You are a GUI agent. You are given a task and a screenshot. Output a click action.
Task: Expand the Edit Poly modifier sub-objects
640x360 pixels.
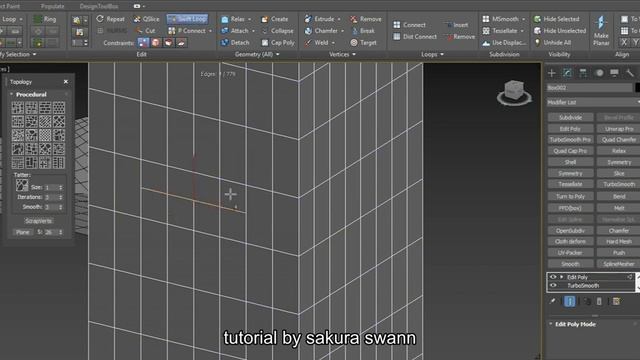pyautogui.click(x=562, y=277)
